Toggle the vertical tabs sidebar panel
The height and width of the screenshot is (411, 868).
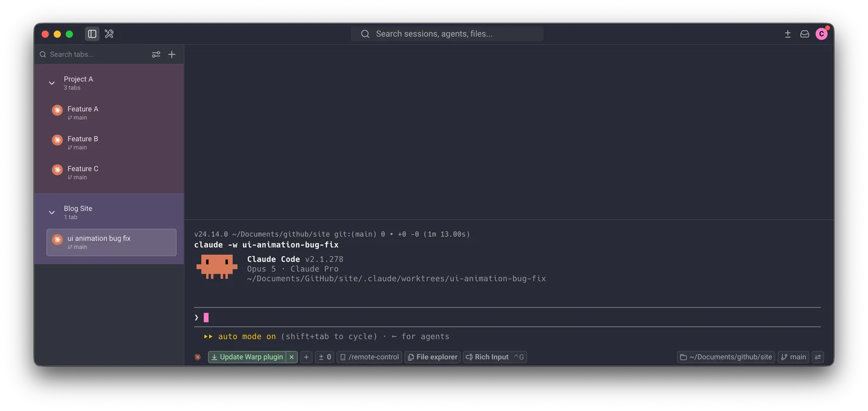click(92, 34)
